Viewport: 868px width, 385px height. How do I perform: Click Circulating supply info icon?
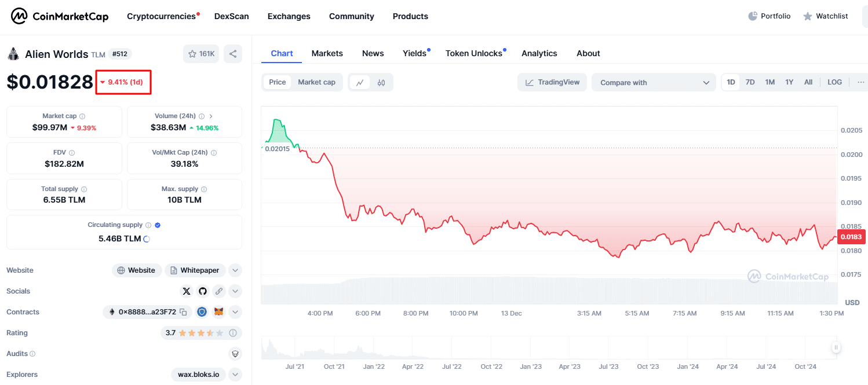(x=148, y=225)
